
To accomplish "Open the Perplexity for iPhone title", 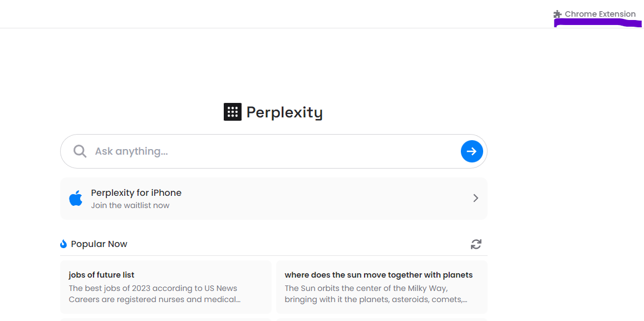I will [x=136, y=192].
